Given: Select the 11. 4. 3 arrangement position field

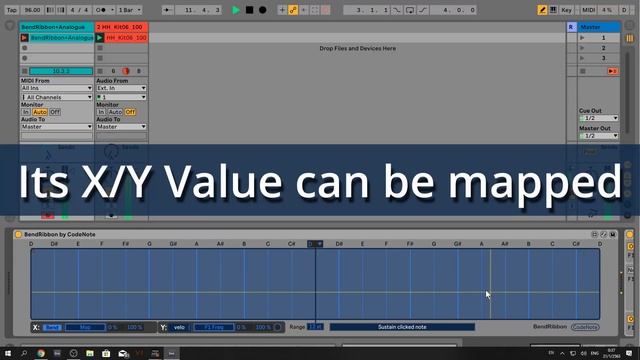Looking at the screenshot, I should pyautogui.click(x=198, y=10).
